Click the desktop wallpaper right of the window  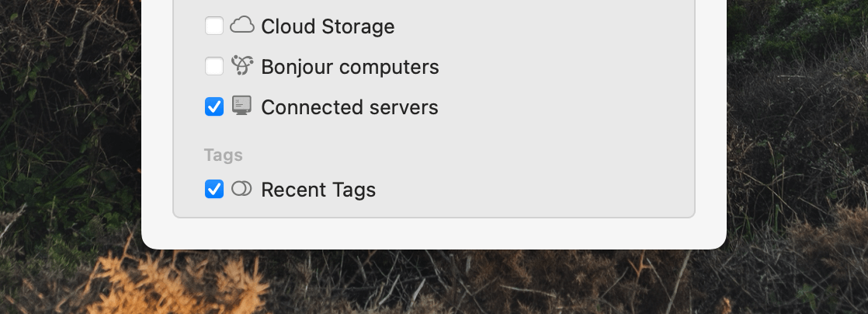click(797, 138)
